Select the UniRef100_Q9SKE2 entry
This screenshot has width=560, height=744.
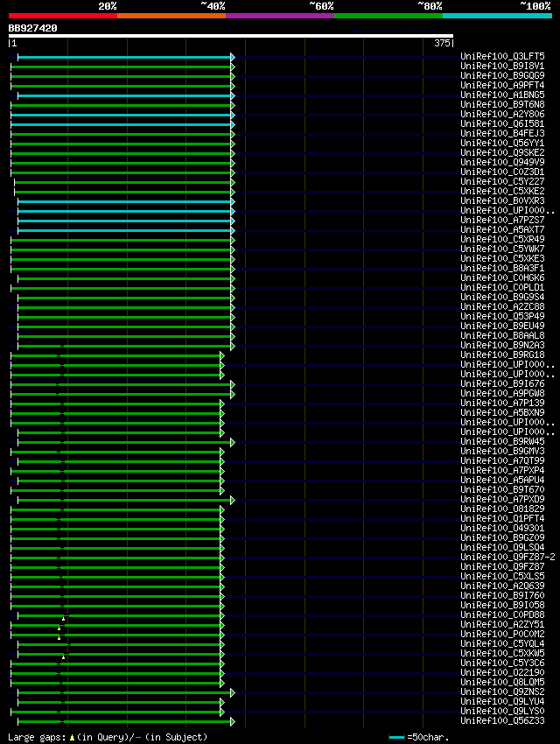coord(502,153)
